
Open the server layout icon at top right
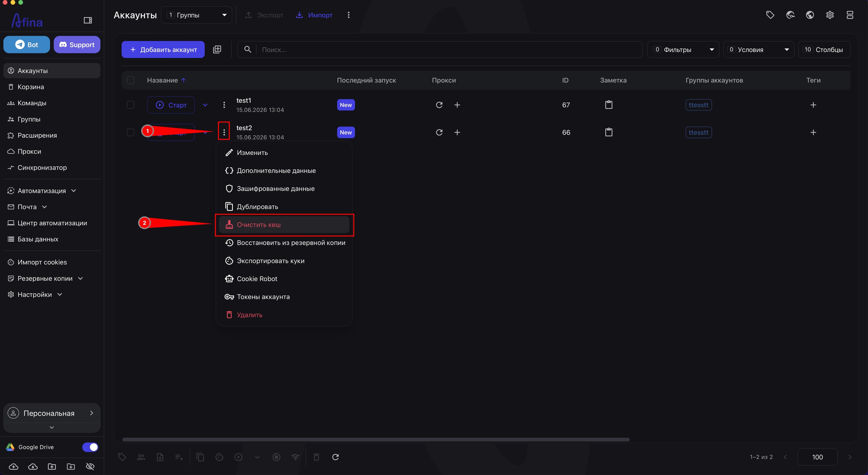tap(850, 15)
